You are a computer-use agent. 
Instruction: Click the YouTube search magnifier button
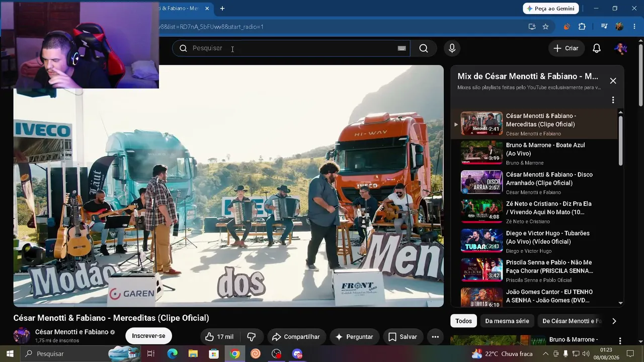pos(424,48)
